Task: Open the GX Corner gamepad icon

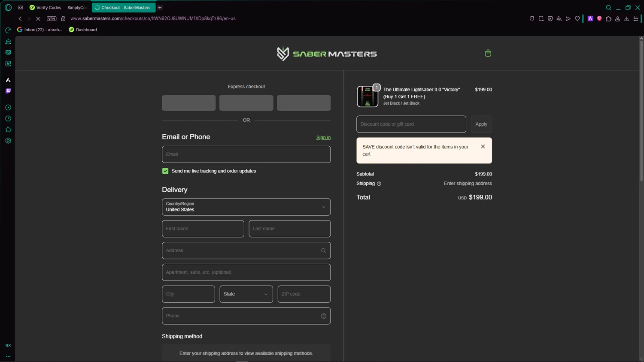Action: pos(20,8)
